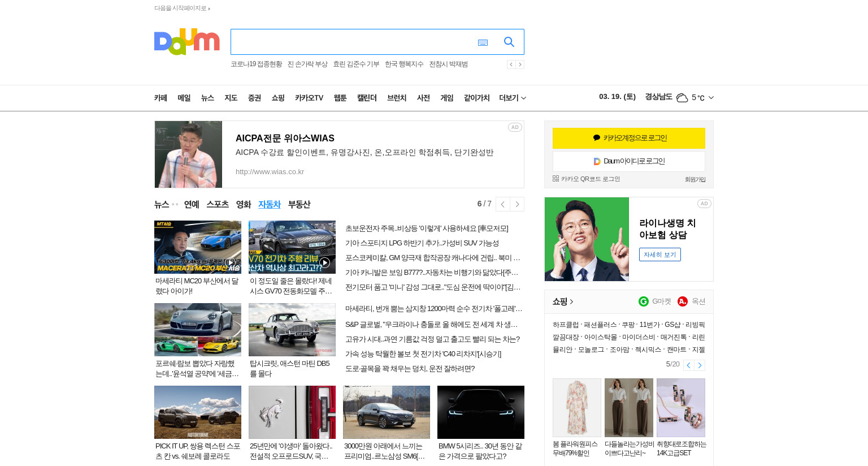Log in with 카카오계정 yellow button
The height and width of the screenshot is (466, 868).
pos(629,138)
